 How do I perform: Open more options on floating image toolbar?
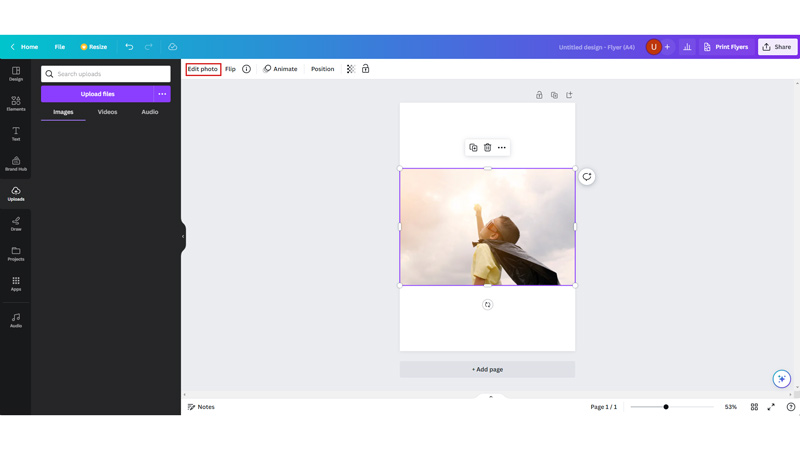click(502, 147)
